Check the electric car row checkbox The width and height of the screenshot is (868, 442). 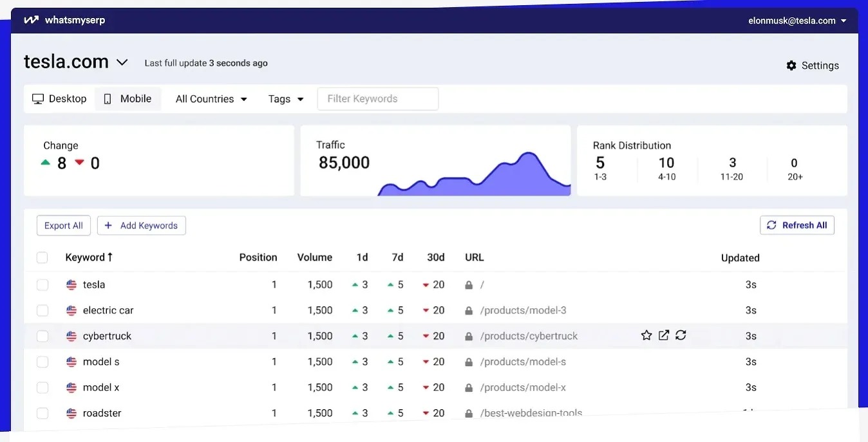pyautogui.click(x=42, y=310)
